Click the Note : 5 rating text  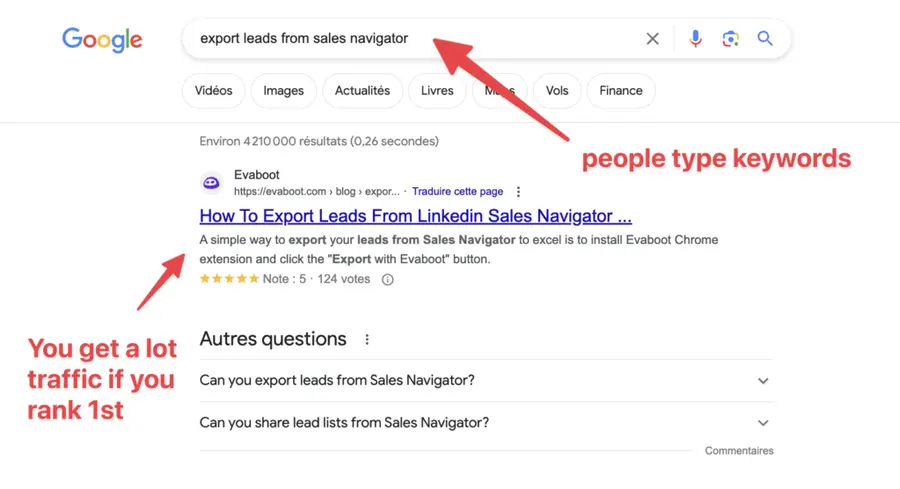coord(284,279)
